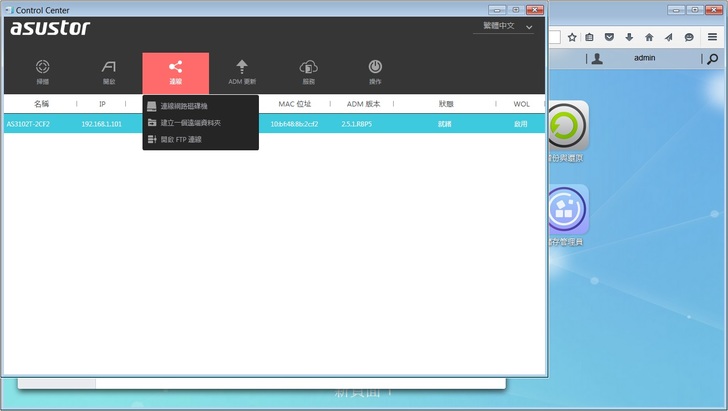Image resolution: width=728 pixels, height=411 pixels.
Task: Click the chat bubble icon in browser toolbar
Action: pos(689,37)
